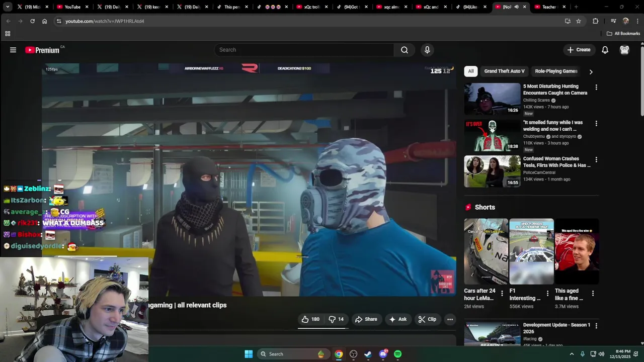
Task: Open options for "It smelled funny" video
Action: tap(596, 124)
